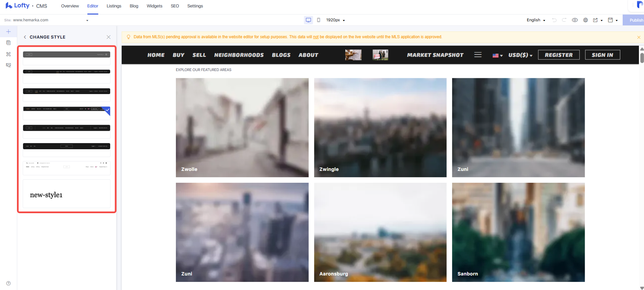Open the pages sidebar icon
644x290 pixels.
[8, 43]
